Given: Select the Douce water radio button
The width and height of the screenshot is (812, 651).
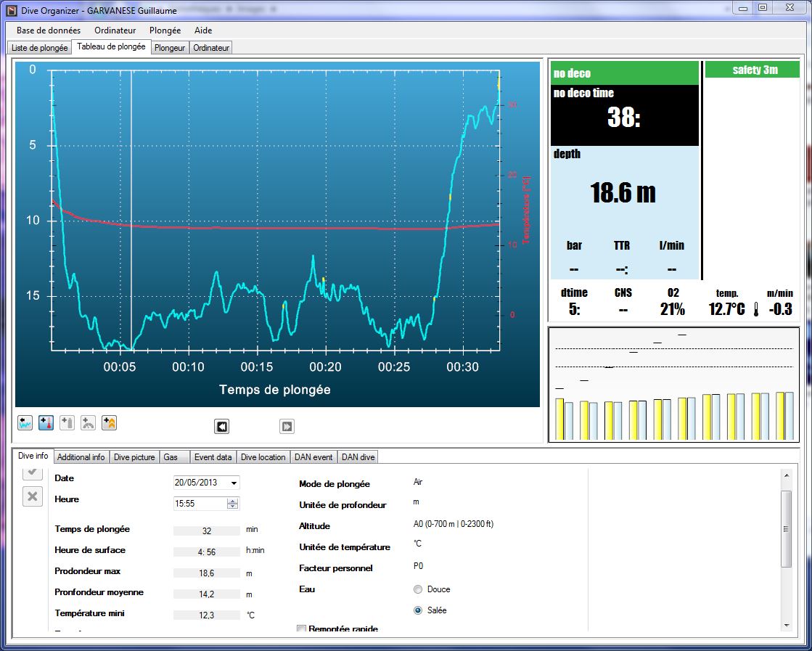Looking at the screenshot, I should point(418,589).
